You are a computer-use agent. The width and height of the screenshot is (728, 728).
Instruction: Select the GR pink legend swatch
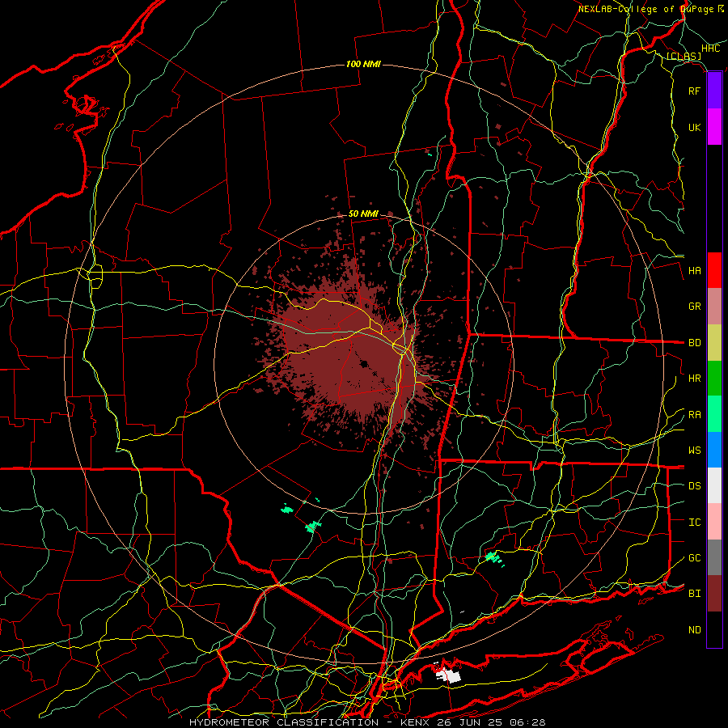tap(714, 307)
